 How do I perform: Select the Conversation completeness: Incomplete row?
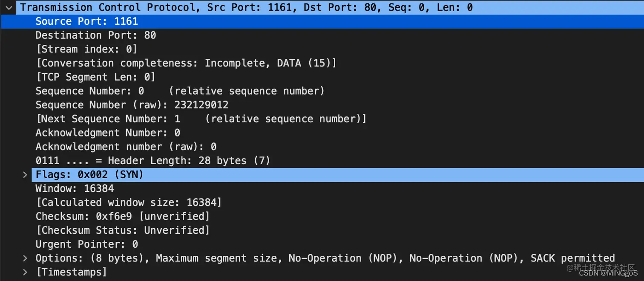[322, 63]
